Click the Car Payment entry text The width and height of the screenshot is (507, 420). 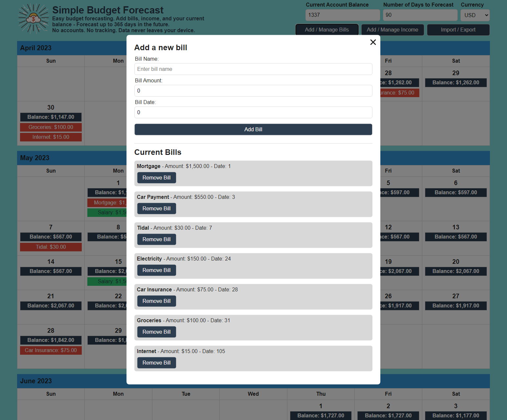tap(186, 197)
